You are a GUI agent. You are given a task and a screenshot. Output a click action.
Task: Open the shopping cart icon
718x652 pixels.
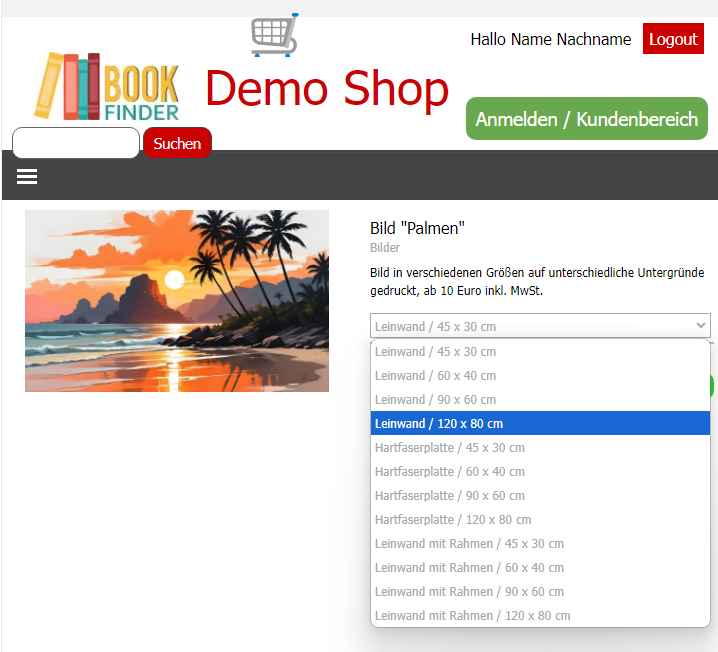[x=274, y=35]
